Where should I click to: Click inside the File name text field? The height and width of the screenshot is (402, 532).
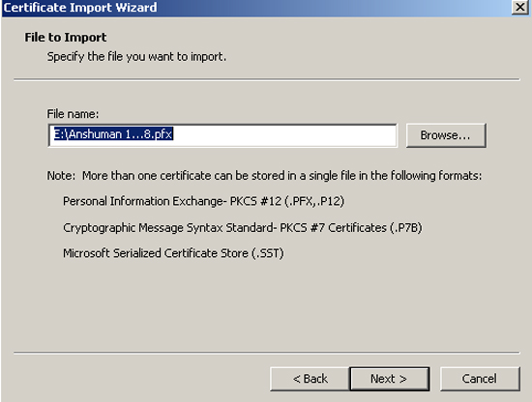(x=222, y=135)
